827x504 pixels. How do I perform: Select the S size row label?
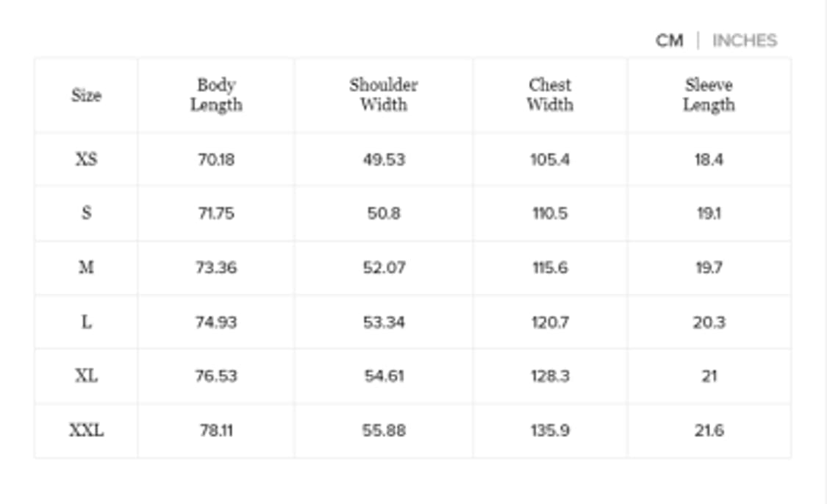coord(86,213)
